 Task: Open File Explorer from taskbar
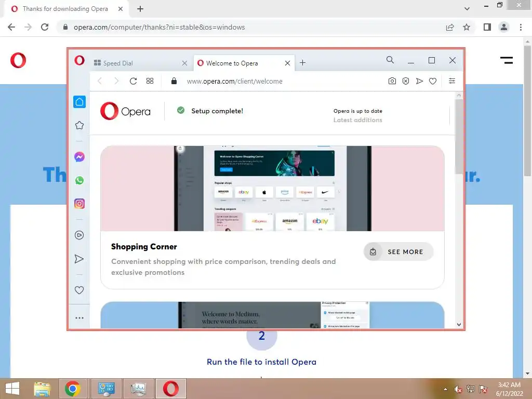point(42,389)
